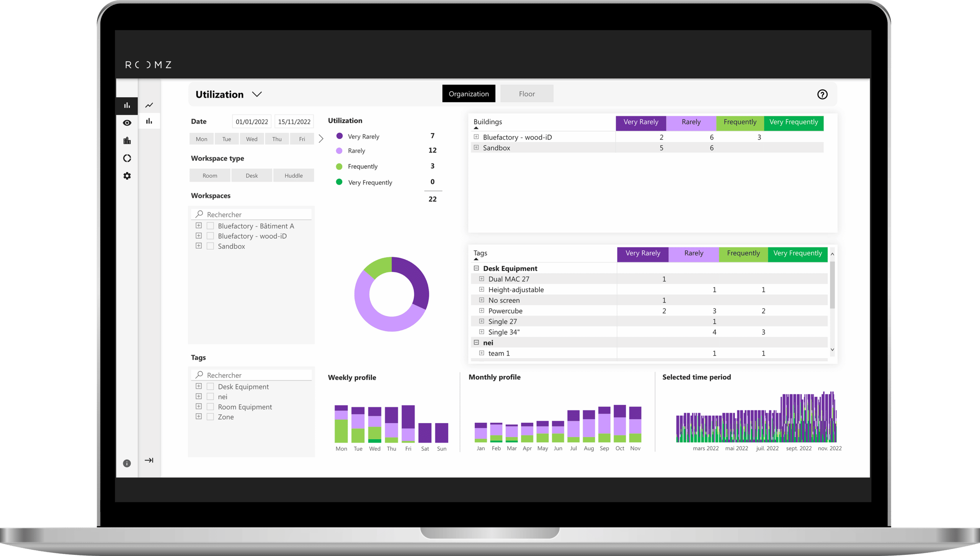Click the bar chart analytics icon

pos(128,105)
